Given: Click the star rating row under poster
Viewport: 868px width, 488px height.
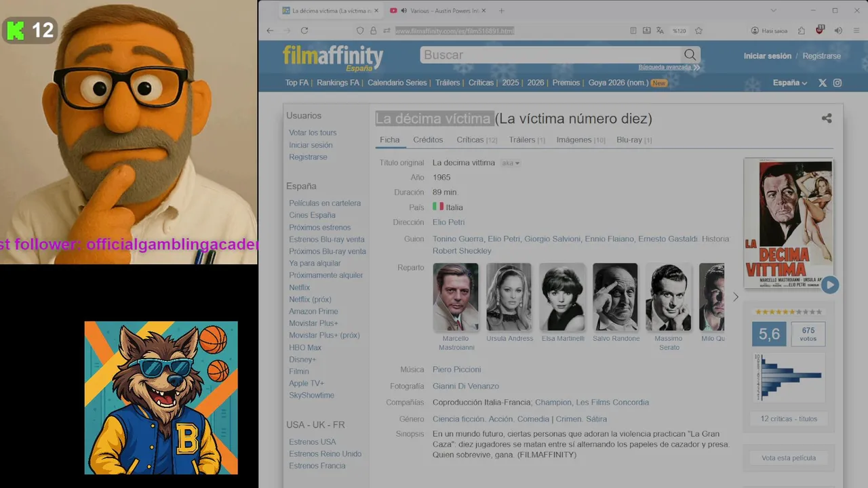Looking at the screenshot, I should (789, 312).
